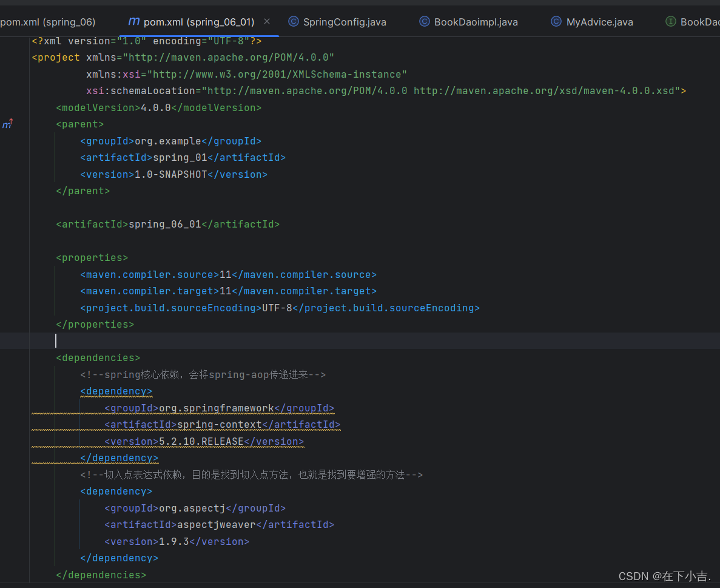The image size is (720, 588).
Task: Click the closing </dependencies> tag
Action: (x=101, y=575)
